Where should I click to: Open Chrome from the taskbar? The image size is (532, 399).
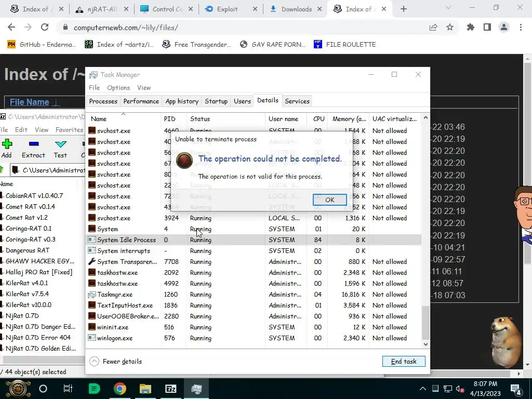click(x=120, y=389)
